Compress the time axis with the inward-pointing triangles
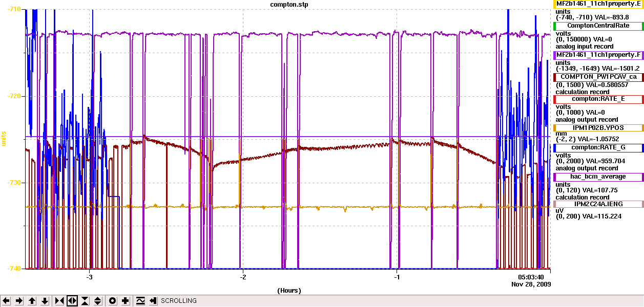Screen dimensions: 644x307 (x=59, y=301)
